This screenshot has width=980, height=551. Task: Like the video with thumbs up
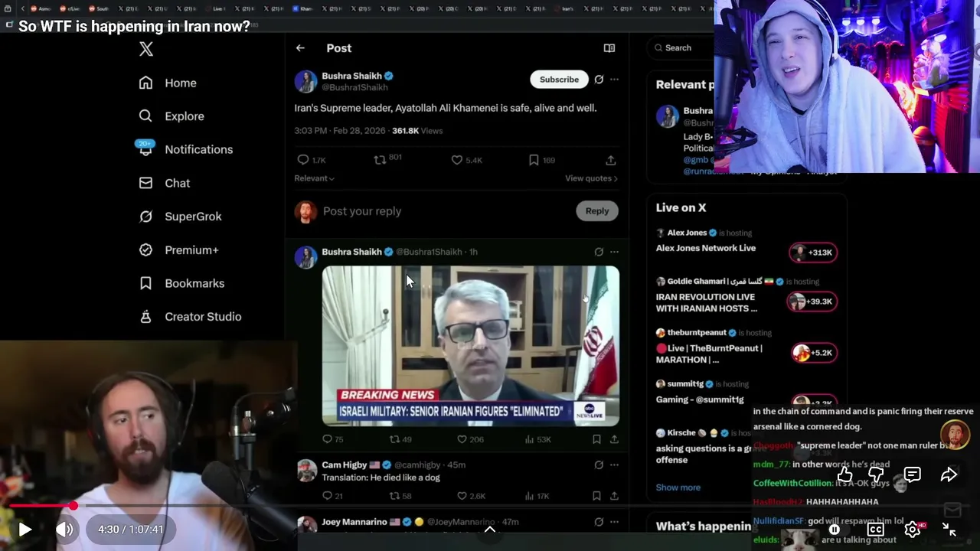(x=844, y=475)
